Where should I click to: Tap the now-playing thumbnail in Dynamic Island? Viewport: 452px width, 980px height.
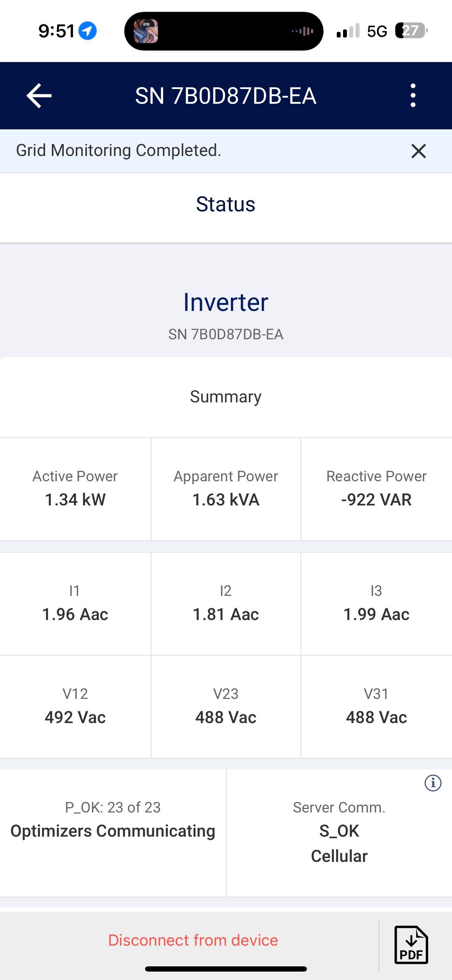(x=146, y=31)
